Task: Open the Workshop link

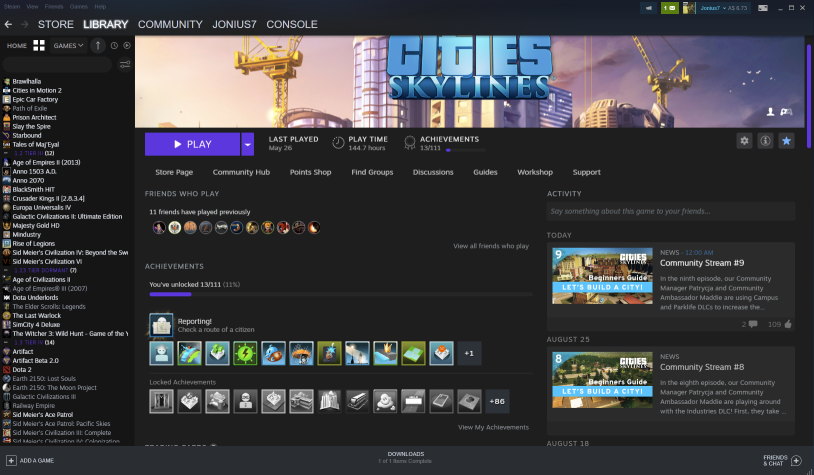Action: (535, 172)
